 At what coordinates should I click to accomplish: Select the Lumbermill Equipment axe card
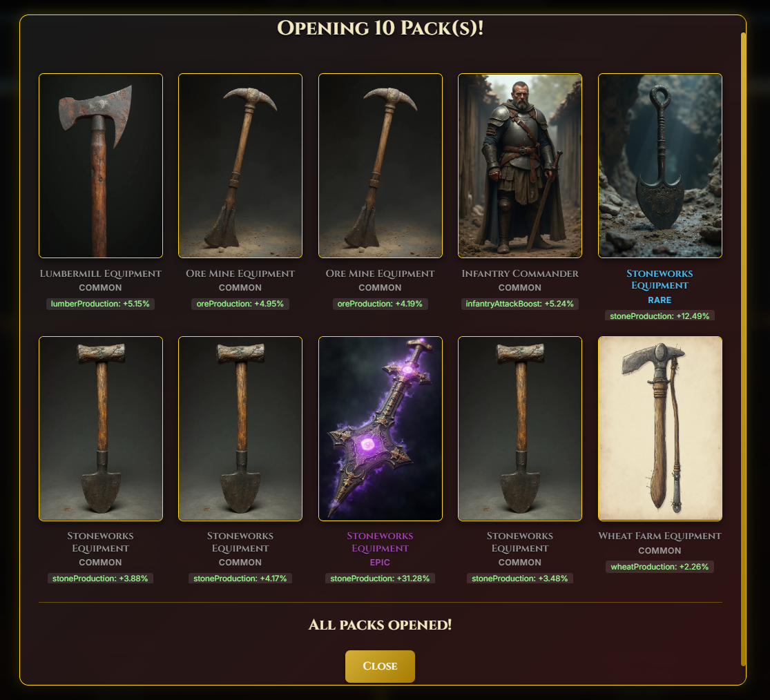(x=101, y=166)
